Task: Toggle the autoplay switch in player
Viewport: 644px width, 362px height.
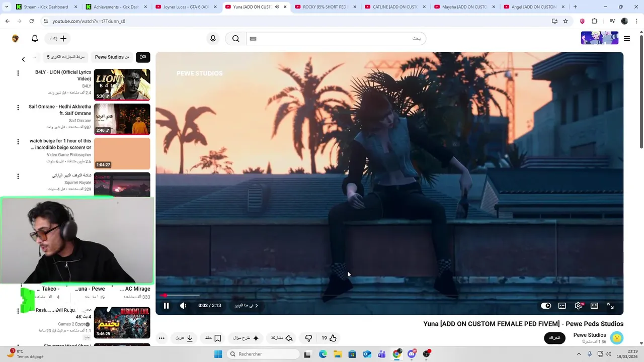Action: click(546, 306)
